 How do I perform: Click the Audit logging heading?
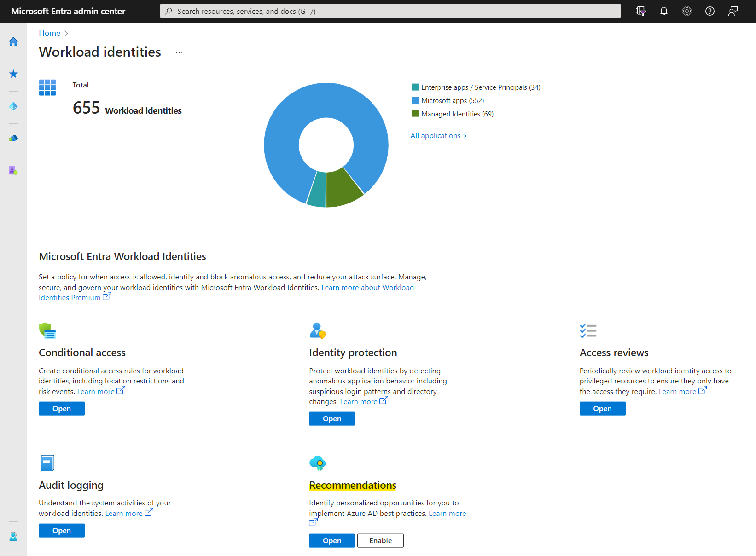(71, 485)
